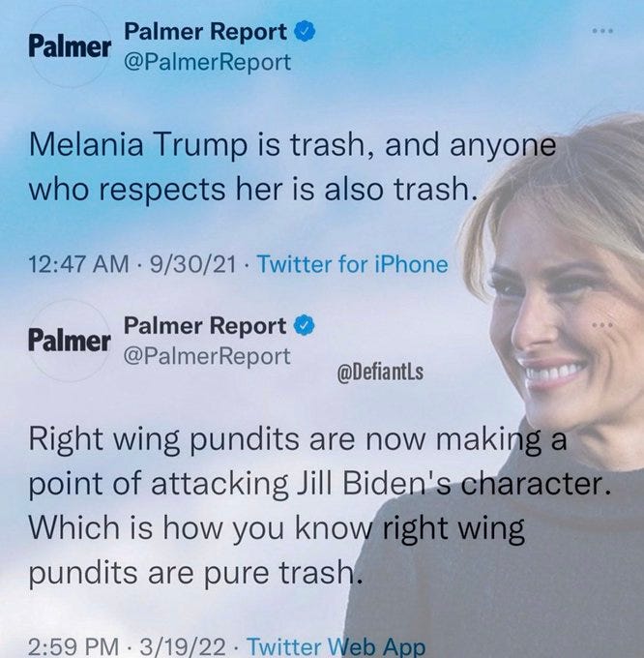Image resolution: width=644 pixels, height=658 pixels.
Task: Click the second tweet's @PalmerReport handle
Action: [207, 357]
